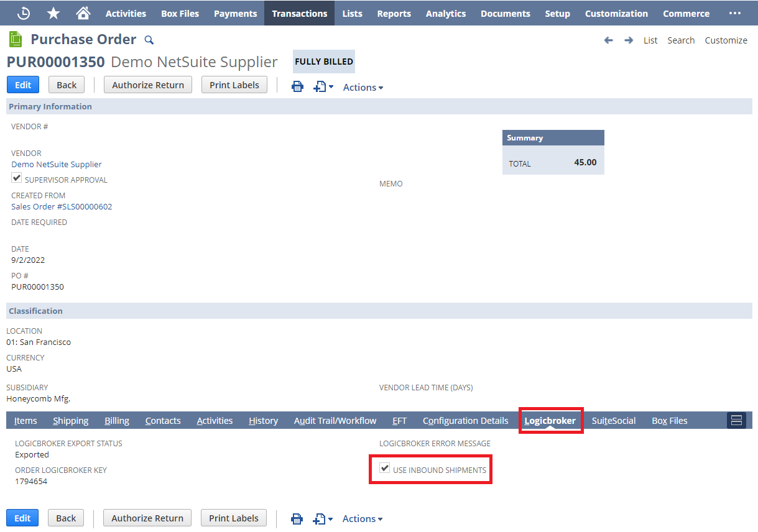This screenshot has width=758, height=532.
Task: Toggle the subtab layout view icon
Action: point(736,421)
